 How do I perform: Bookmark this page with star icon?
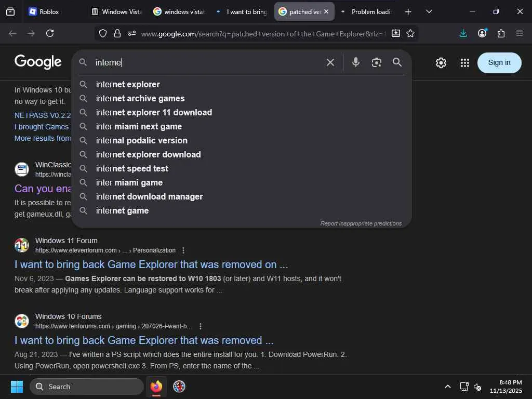click(x=410, y=33)
